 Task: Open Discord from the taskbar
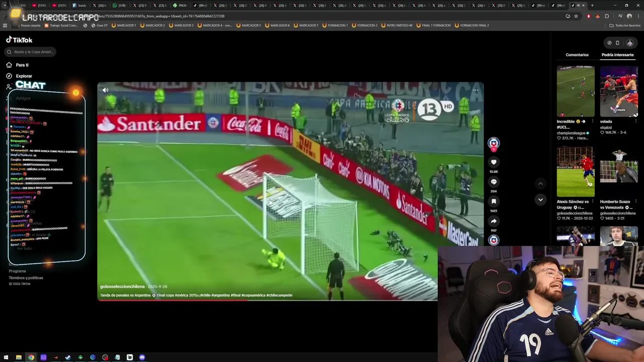tap(142, 357)
